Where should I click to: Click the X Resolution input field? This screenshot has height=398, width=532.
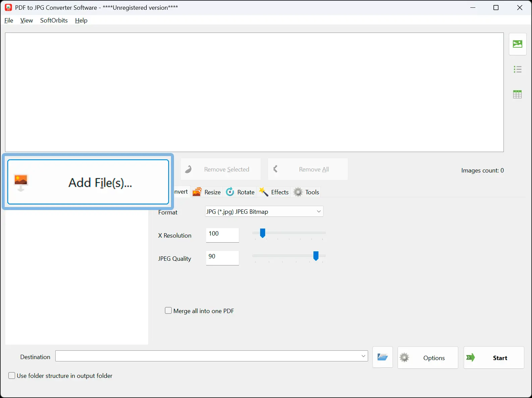223,235
